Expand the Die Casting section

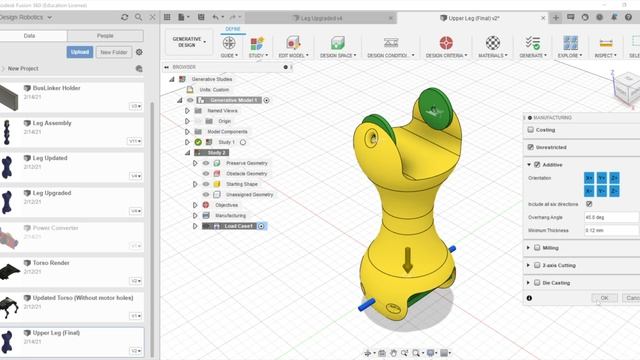coord(529,283)
